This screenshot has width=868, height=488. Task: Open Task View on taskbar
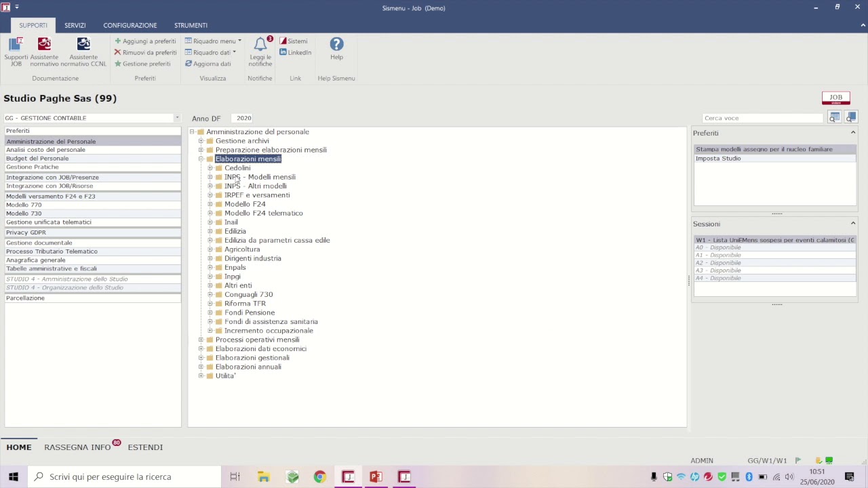click(x=235, y=476)
